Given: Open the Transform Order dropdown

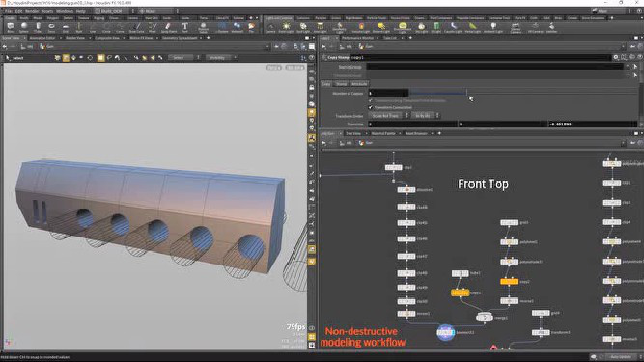Looking at the screenshot, I should coord(388,116).
